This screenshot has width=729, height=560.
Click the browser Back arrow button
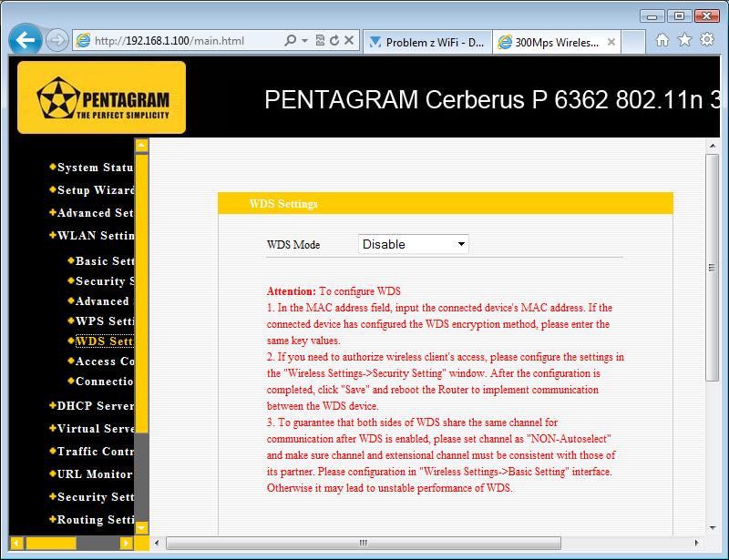click(x=26, y=40)
